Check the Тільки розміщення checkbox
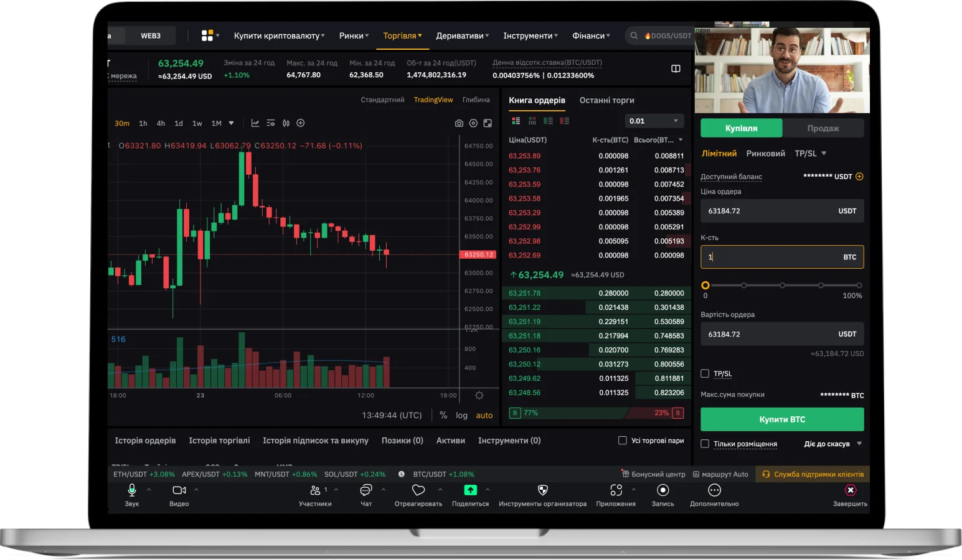Viewport: 962px width, 560px height. [x=705, y=444]
